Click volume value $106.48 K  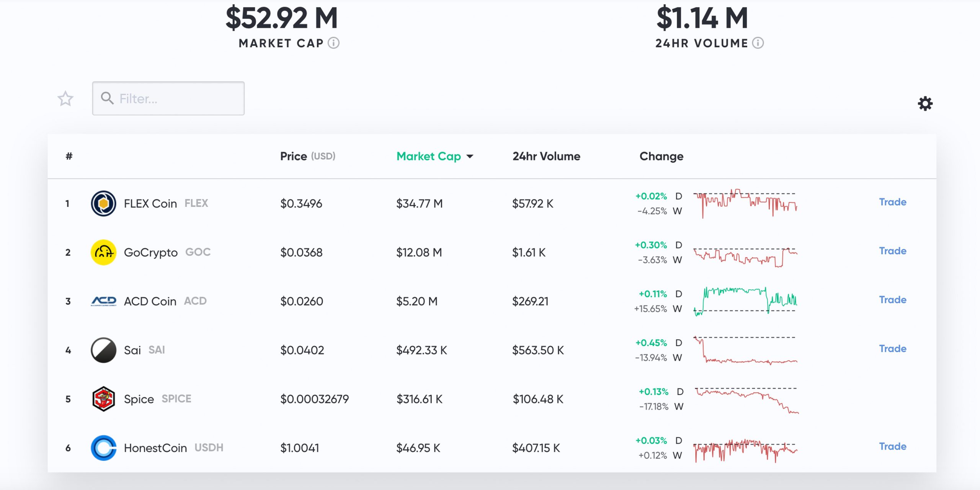pos(538,399)
